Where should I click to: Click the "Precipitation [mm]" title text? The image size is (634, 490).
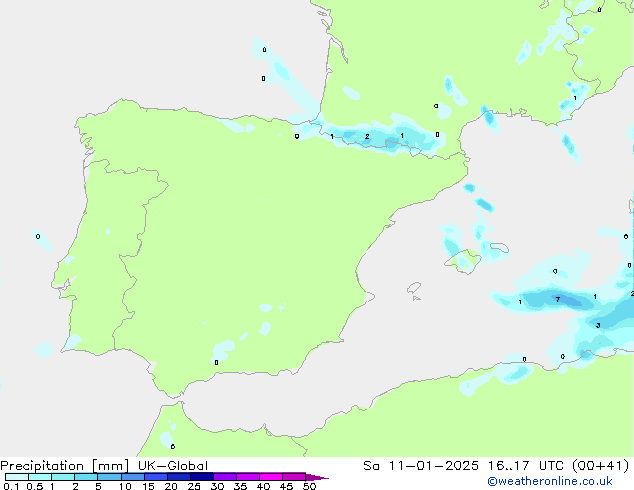click(x=65, y=466)
